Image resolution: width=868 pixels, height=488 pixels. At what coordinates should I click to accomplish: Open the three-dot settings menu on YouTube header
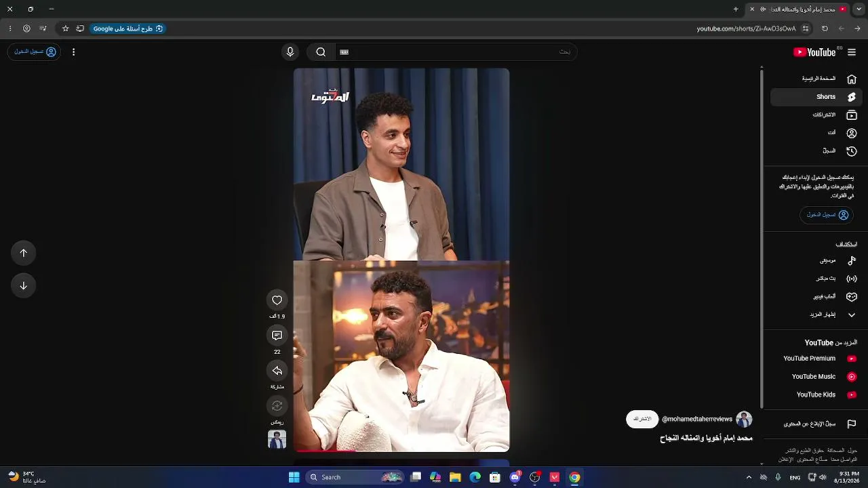pyautogui.click(x=73, y=52)
